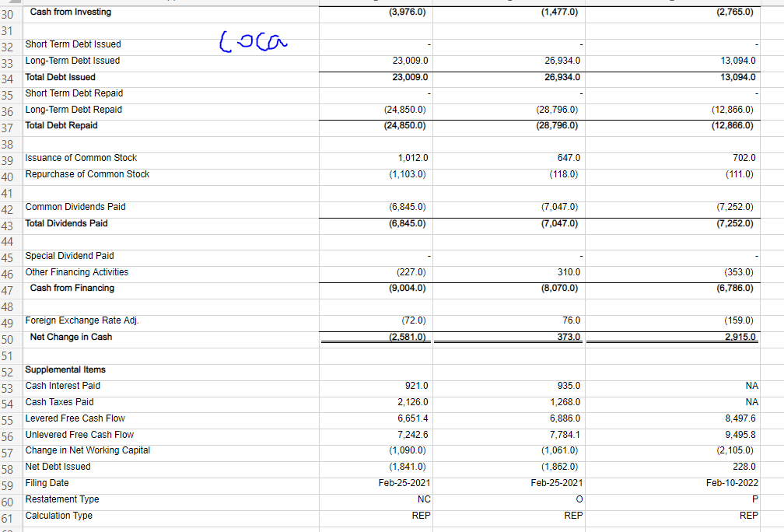
Task: Click the Levered Free Cash Flow label
Action: coord(75,418)
